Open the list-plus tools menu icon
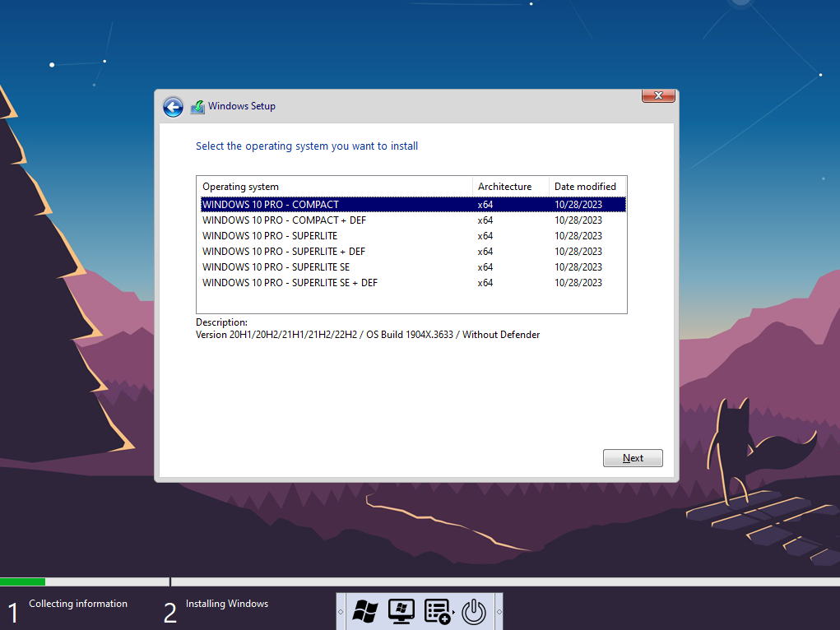 point(438,611)
